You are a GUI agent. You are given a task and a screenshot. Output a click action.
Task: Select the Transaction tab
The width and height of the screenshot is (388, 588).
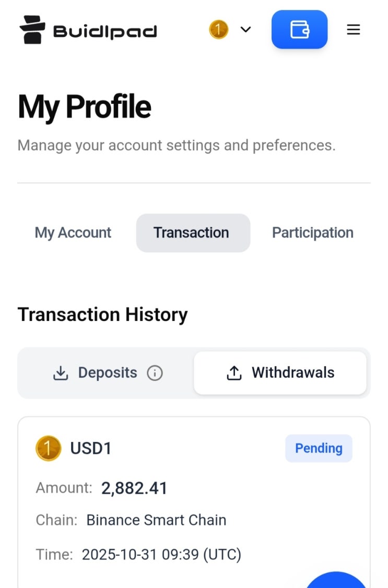pos(191,233)
